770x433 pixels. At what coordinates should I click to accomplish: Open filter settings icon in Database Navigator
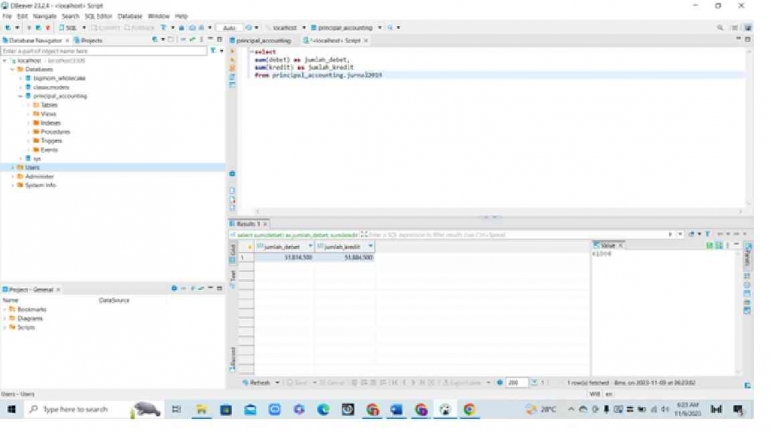(213, 51)
